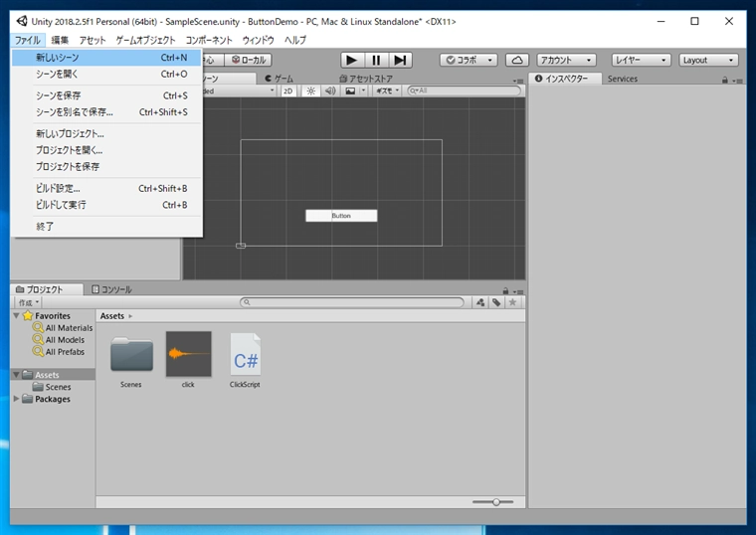Open the click audio asset
Viewport: 756px width, 535px height.
click(188, 355)
